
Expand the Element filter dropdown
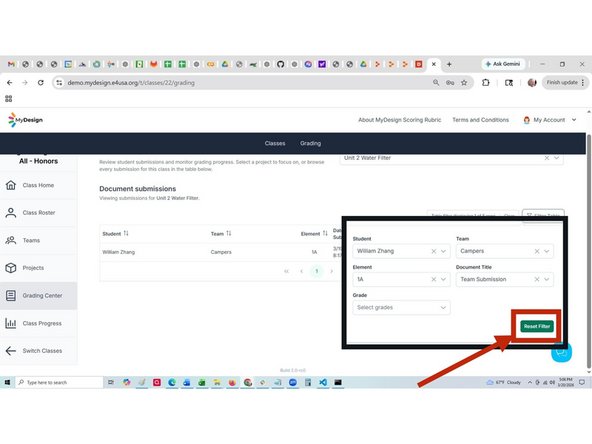443,279
